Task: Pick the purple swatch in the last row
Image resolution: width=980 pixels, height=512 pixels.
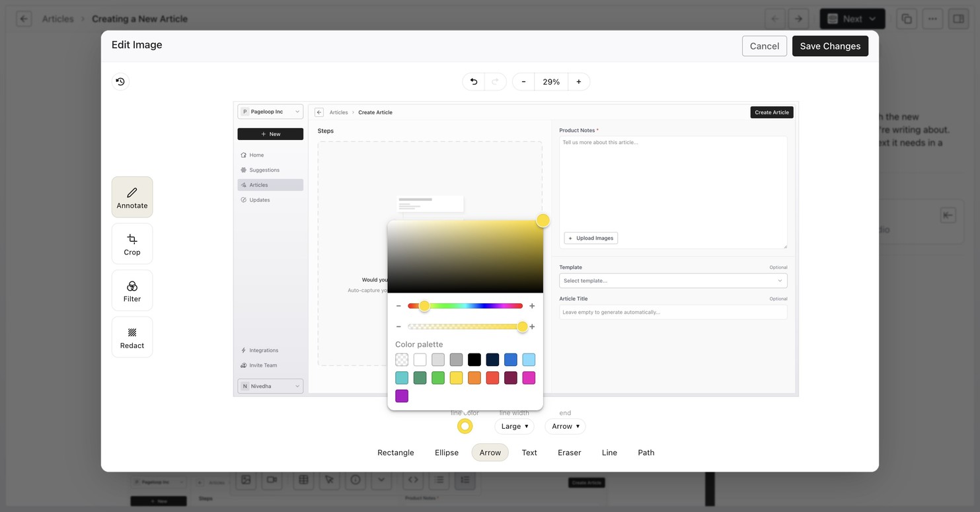Action: pos(402,396)
